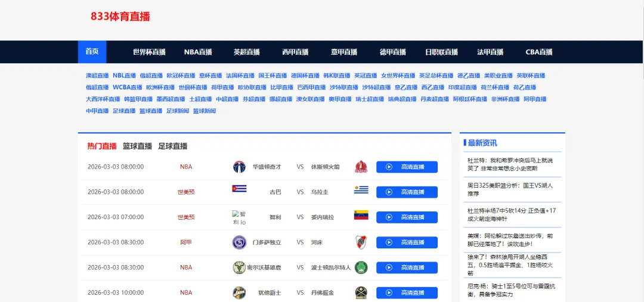644x302 pixels.
Task: Play 高清直播 for 华盛顿奇才 vs 休斯顿火箭
Action: point(407,167)
